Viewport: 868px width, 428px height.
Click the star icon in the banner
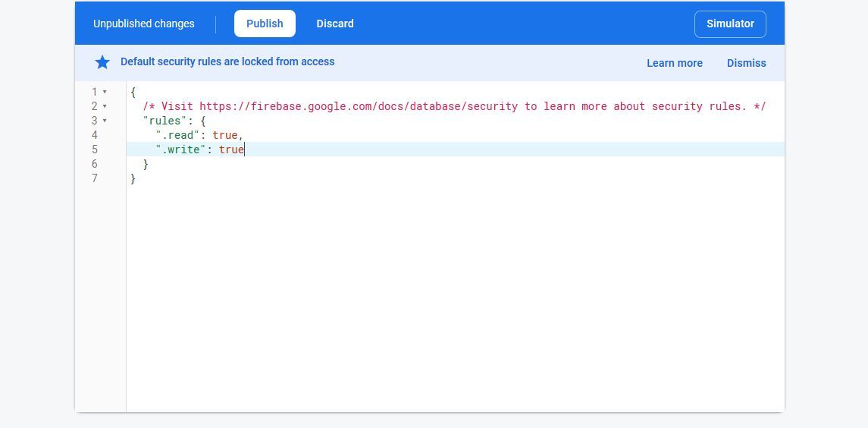click(x=102, y=62)
